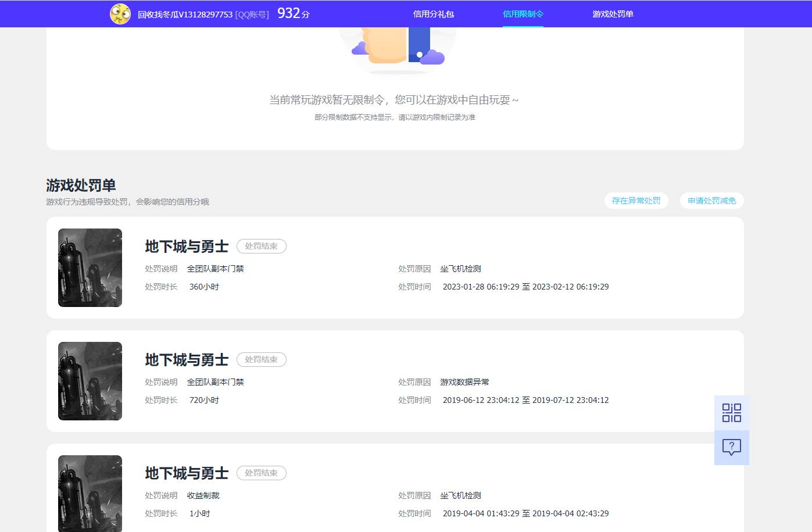Click 坐飞机检测 reason in the 收益制裁 card
The height and width of the screenshot is (532, 812).
click(x=460, y=495)
